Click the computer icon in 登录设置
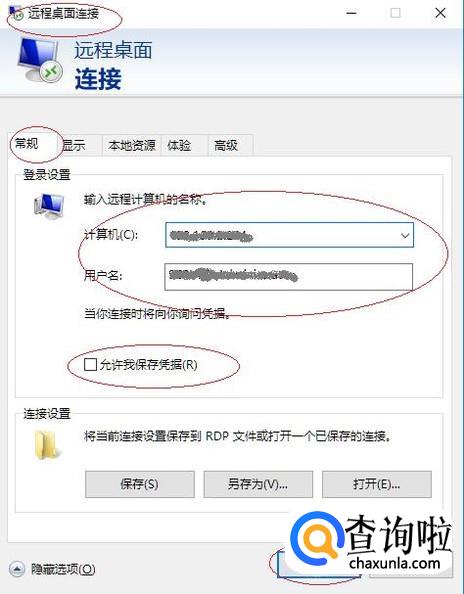464x594 pixels. pyautogui.click(x=48, y=206)
